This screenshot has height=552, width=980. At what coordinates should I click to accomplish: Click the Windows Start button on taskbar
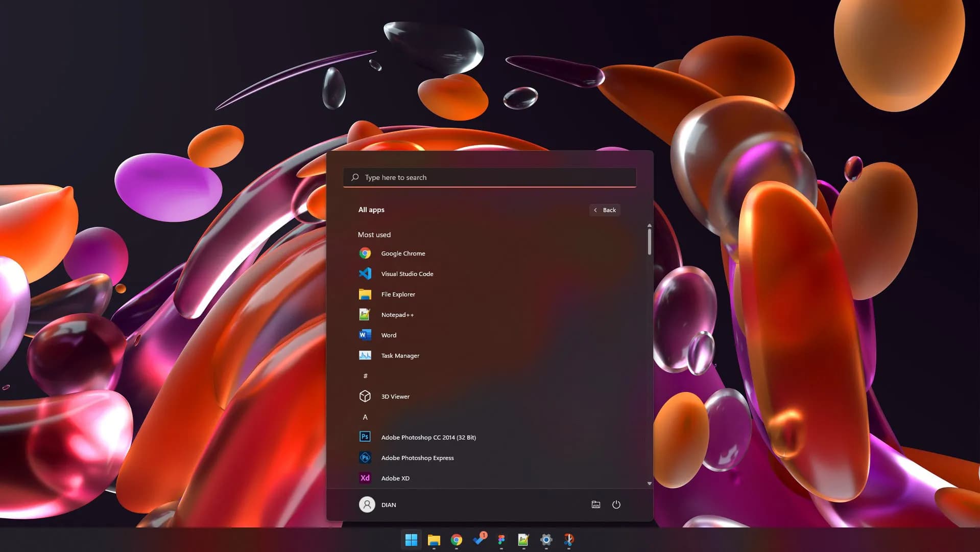411,540
